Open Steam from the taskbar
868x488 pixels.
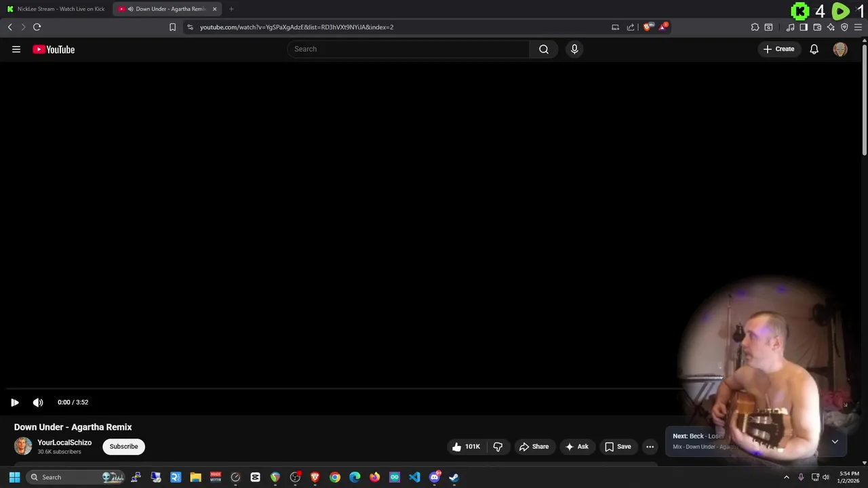click(x=454, y=477)
